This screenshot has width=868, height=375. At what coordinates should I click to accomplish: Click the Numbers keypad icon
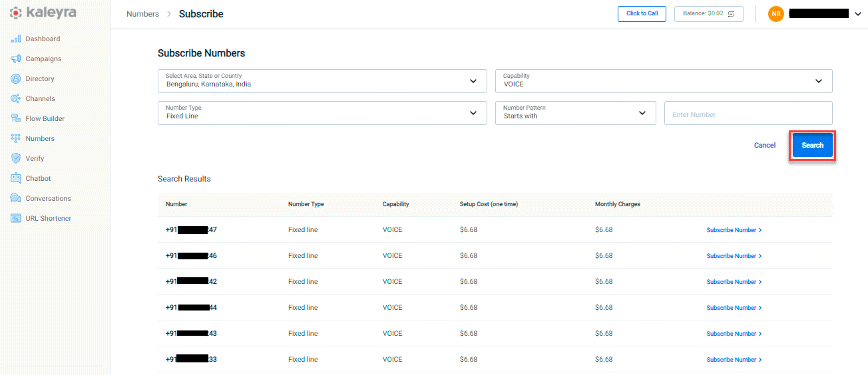(x=16, y=138)
